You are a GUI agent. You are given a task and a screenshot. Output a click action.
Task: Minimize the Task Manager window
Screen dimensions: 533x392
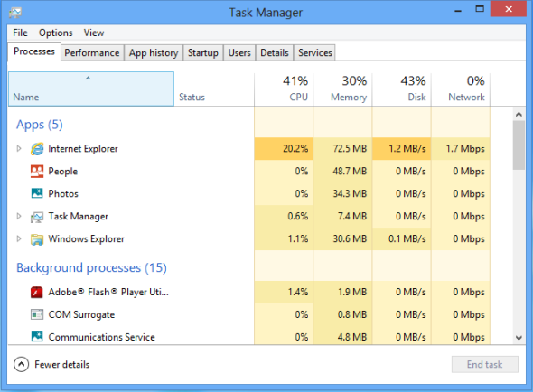coord(458,10)
